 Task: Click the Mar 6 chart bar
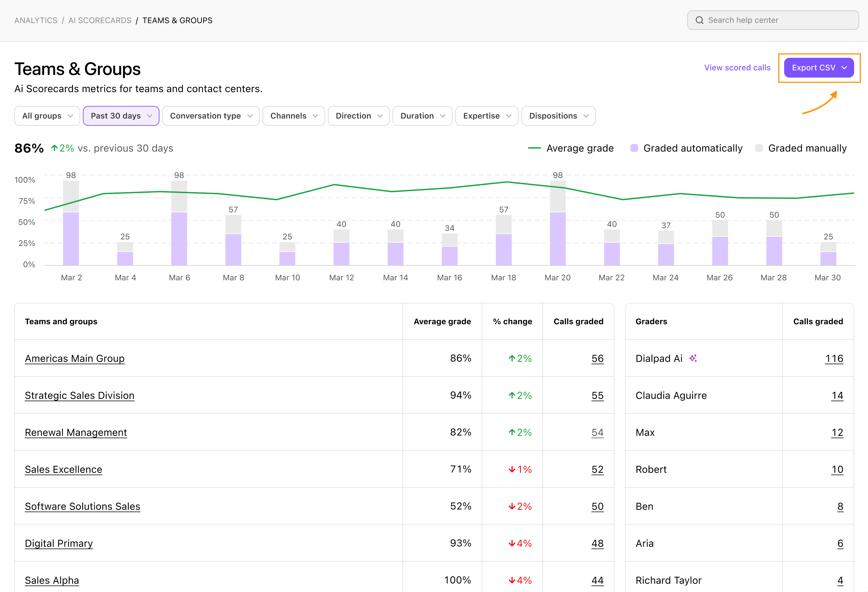179,223
